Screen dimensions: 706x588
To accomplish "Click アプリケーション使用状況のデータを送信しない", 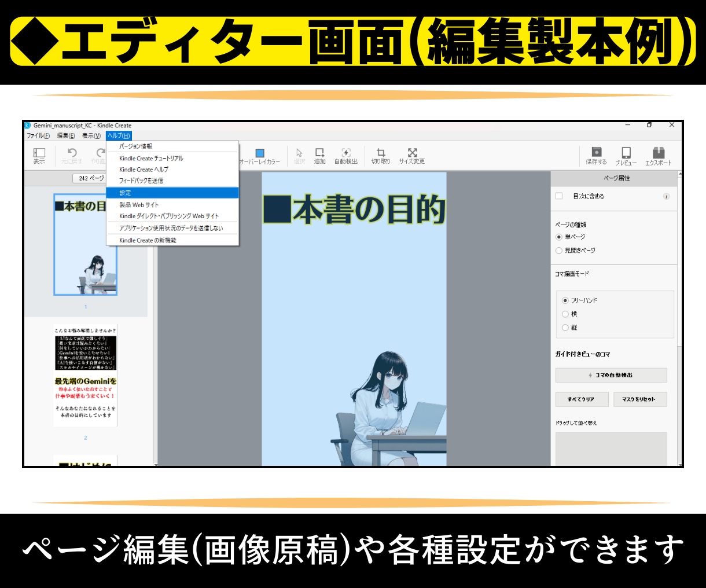I will coord(172,228).
